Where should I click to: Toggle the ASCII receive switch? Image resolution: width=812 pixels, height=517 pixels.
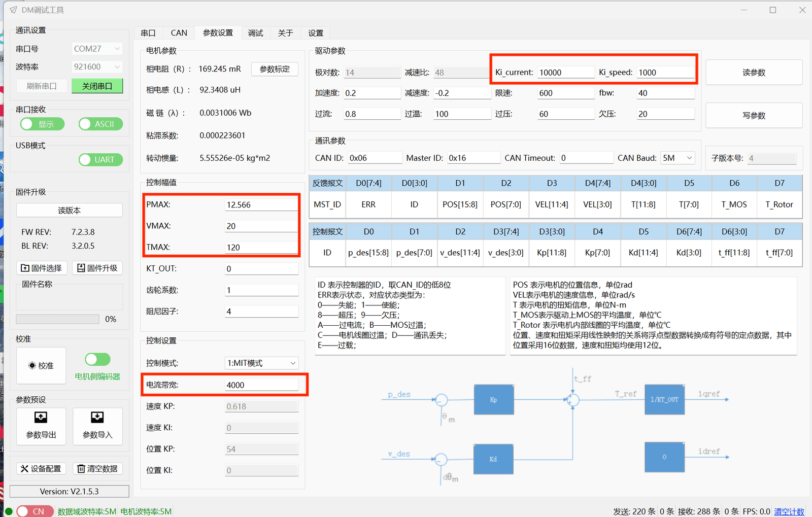click(100, 124)
